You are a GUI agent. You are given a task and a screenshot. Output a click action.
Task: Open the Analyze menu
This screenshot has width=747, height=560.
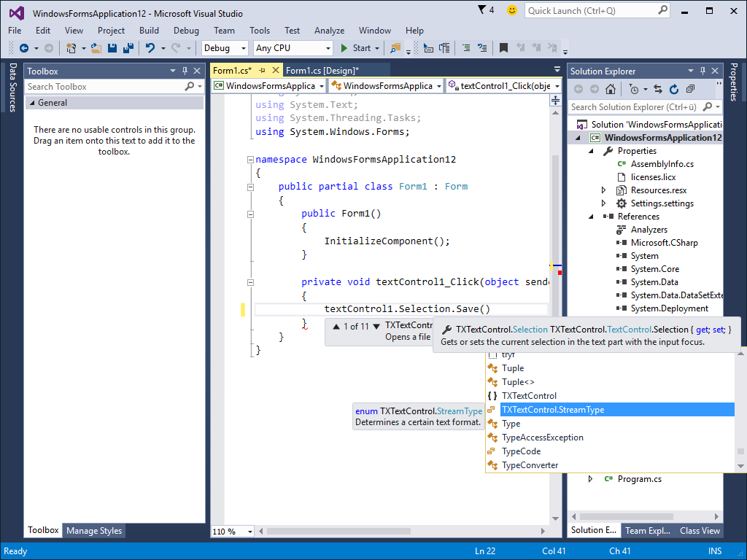[x=329, y=31]
